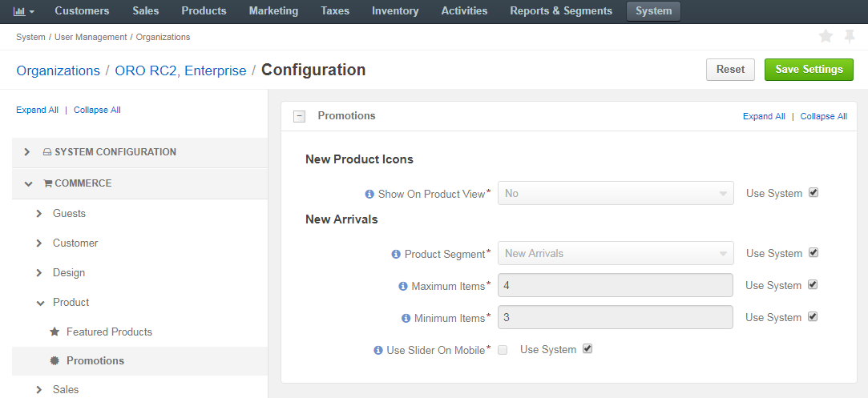The height and width of the screenshot is (398, 868).
Task: Collapse the Promotions panel with minus button
Action: [x=300, y=116]
